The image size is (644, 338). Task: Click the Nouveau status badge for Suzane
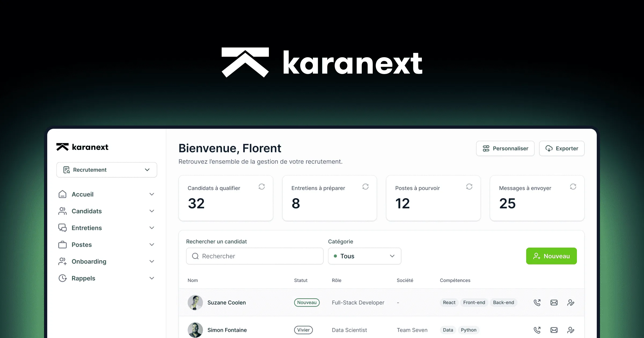pyautogui.click(x=307, y=303)
